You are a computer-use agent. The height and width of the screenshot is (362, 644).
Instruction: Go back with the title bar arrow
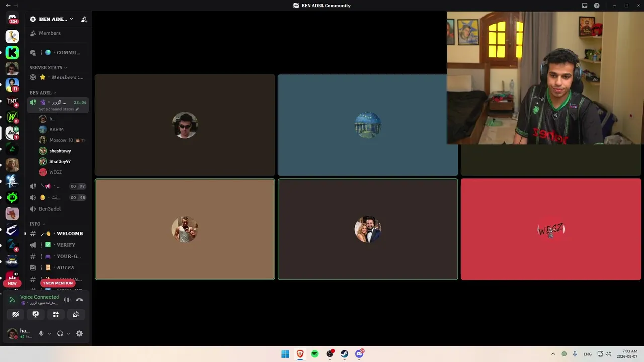[8, 6]
